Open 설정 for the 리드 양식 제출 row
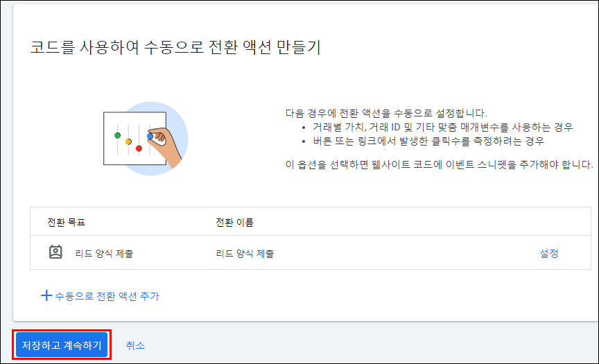 click(548, 253)
